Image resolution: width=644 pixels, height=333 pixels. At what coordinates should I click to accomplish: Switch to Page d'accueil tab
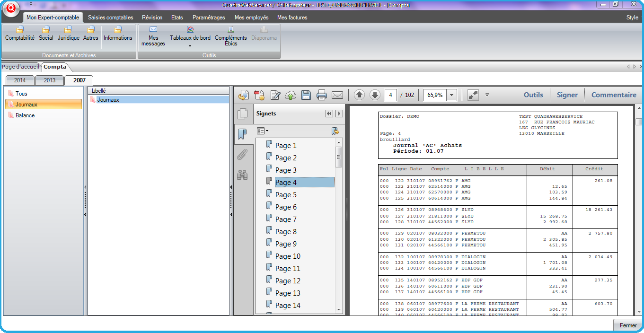(x=20, y=67)
